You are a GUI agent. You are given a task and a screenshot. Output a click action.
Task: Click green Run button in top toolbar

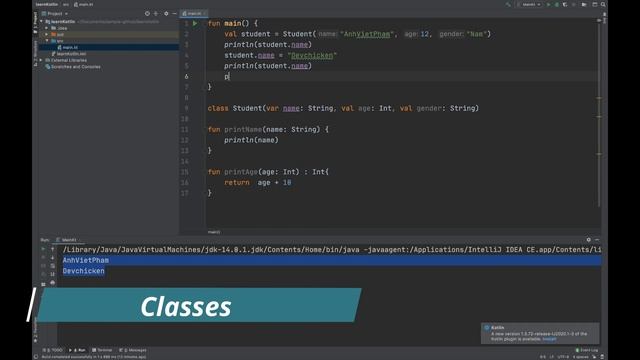(x=549, y=4)
